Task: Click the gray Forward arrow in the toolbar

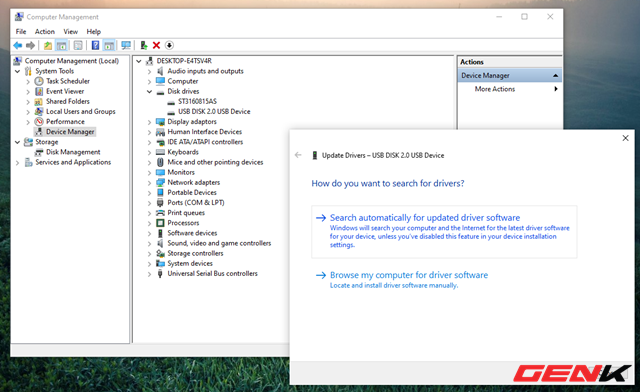Action: click(30, 45)
